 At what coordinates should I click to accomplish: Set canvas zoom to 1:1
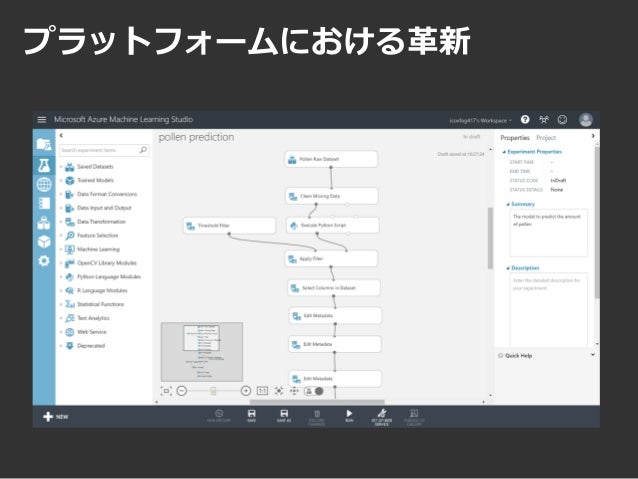[x=262, y=391]
